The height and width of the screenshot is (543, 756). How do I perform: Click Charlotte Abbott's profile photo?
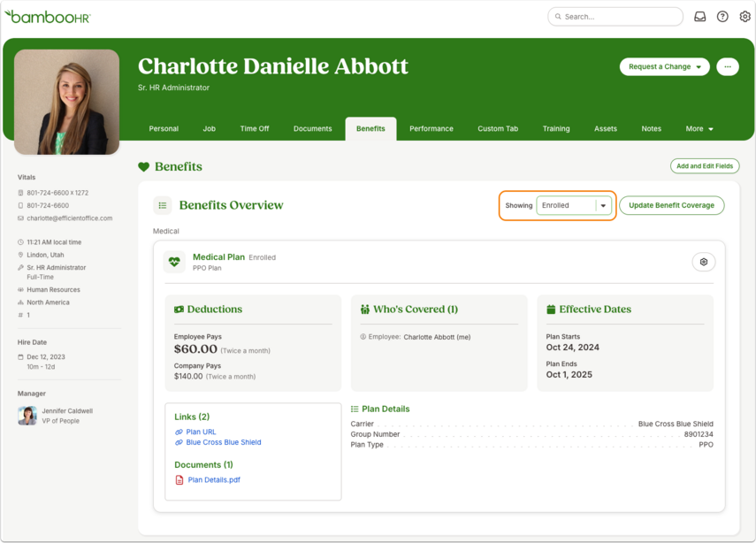[x=66, y=102]
